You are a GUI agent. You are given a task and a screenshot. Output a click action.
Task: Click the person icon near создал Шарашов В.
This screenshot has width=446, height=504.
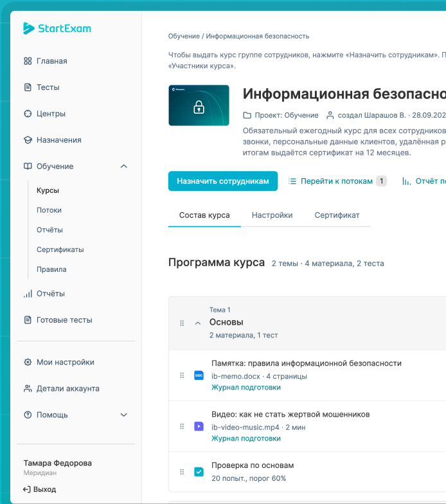pyautogui.click(x=330, y=115)
